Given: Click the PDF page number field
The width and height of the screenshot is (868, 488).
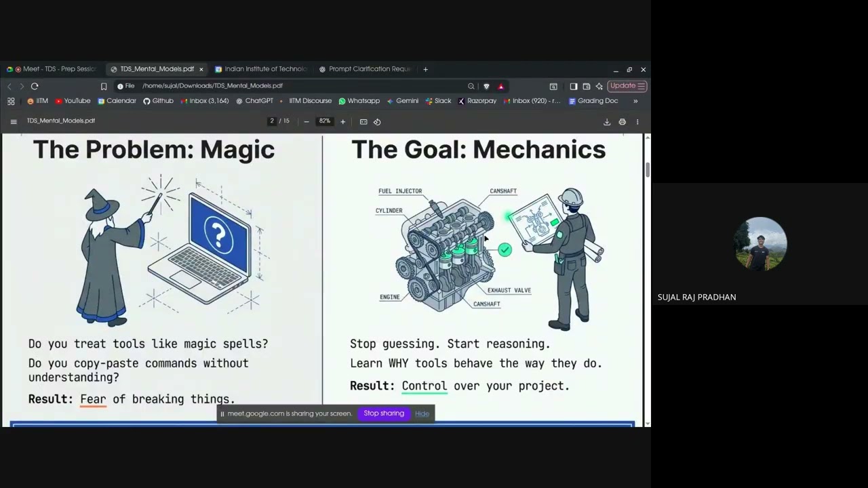Looking at the screenshot, I should pyautogui.click(x=272, y=121).
